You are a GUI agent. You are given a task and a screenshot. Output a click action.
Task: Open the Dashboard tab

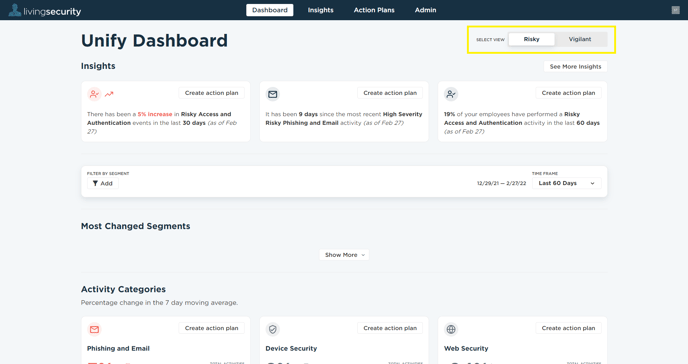(x=270, y=10)
